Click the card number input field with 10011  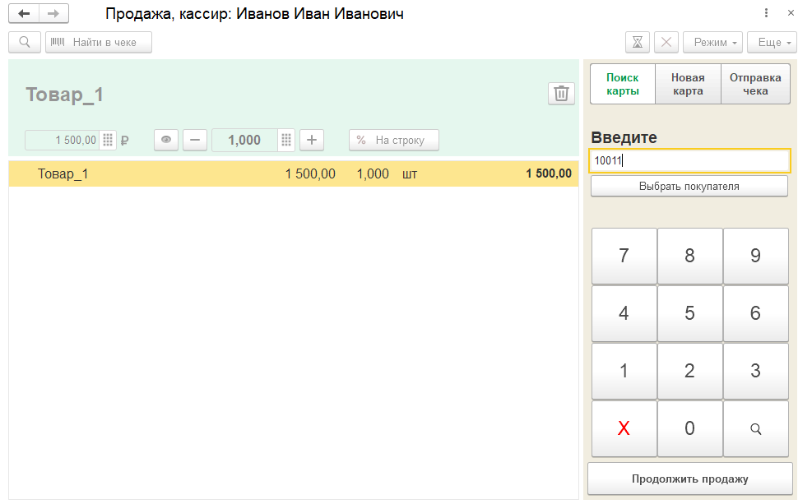pyautogui.click(x=689, y=160)
